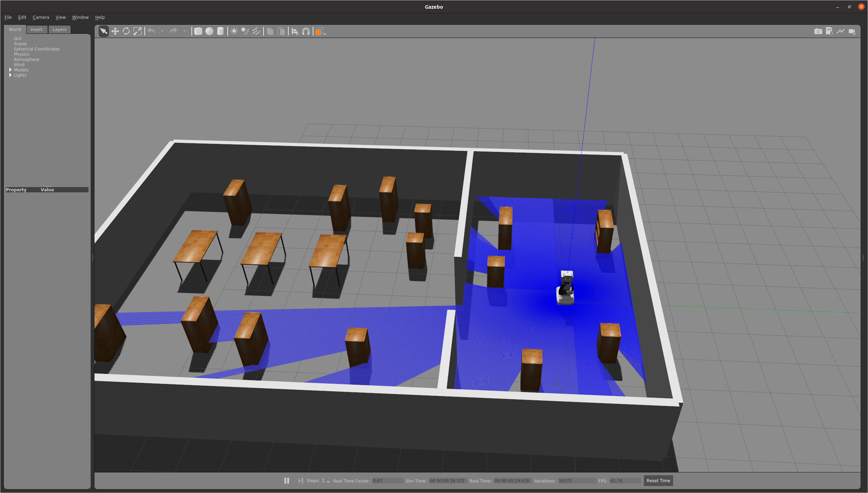Add a point light
The width and height of the screenshot is (868, 493).
tap(234, 31)
